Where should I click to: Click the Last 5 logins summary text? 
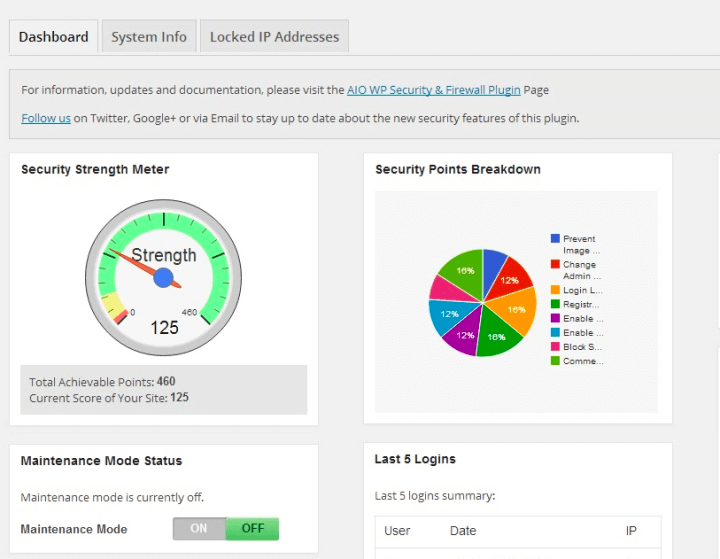(x=435, y=496)
